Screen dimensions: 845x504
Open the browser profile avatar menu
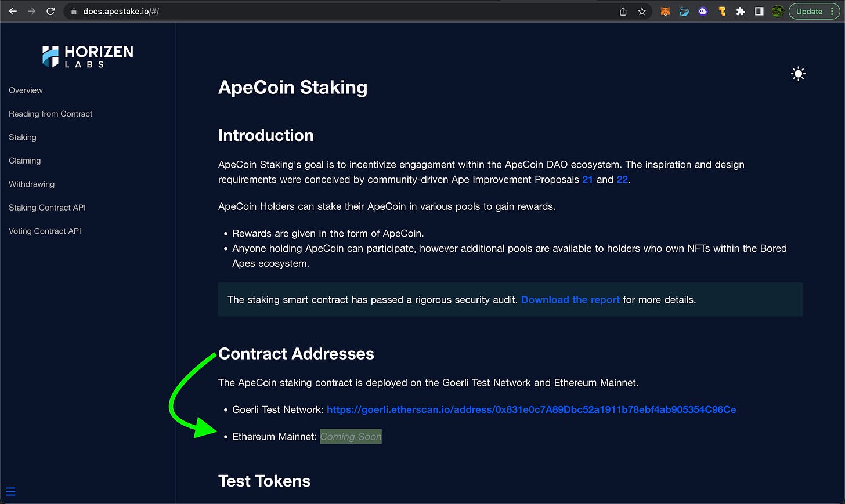778,11
